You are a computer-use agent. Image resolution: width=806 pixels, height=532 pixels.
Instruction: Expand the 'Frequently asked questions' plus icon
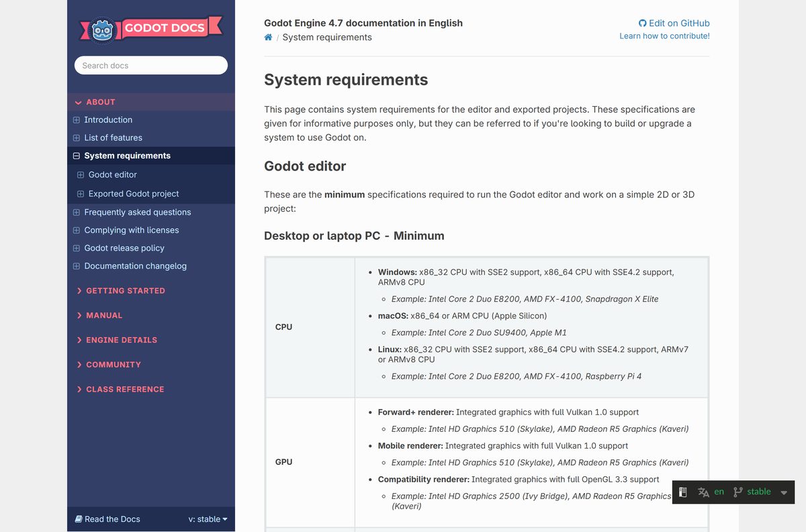(x=77, y=212)
